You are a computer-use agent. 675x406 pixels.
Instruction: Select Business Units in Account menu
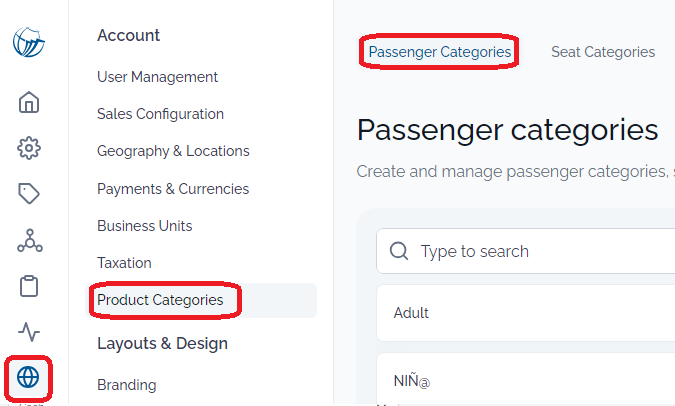tap(144, 226)
